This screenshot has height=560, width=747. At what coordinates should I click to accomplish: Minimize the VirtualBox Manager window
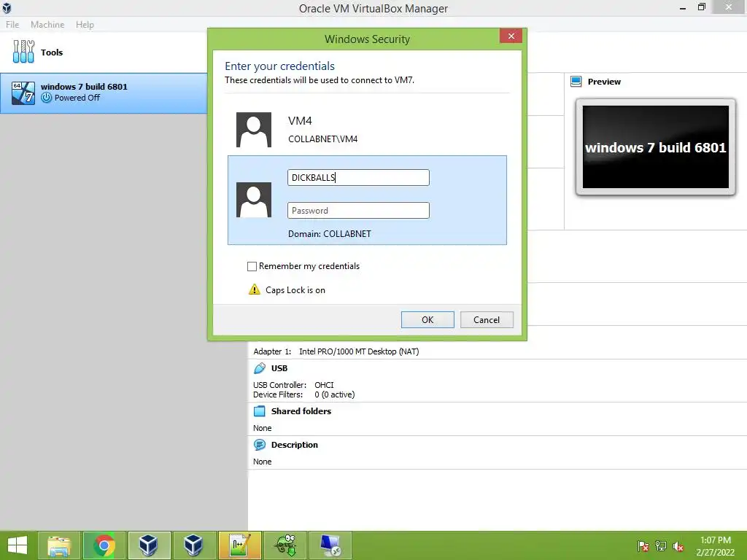point(682,7)
